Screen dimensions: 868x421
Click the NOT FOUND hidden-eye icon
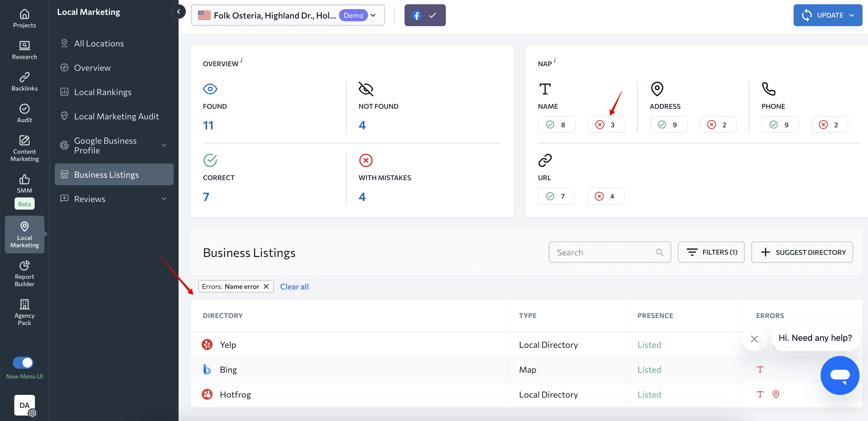click(x=365, y=89)
